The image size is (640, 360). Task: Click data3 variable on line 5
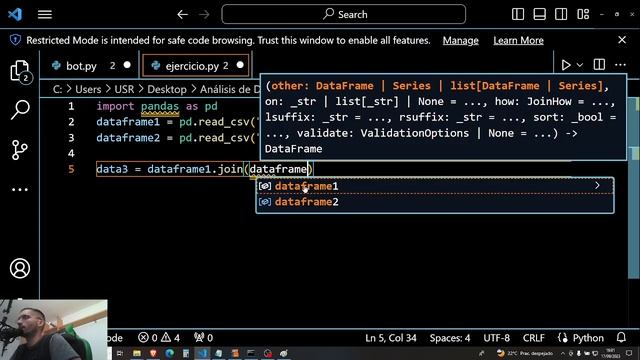coord(112,169)
